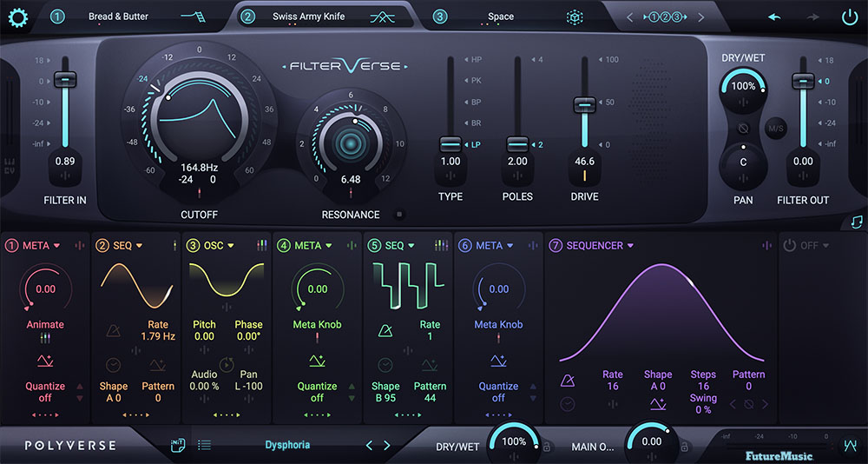Click the undo arrow
The height and width of the screenshot is (464, 868).
point(775,17)
